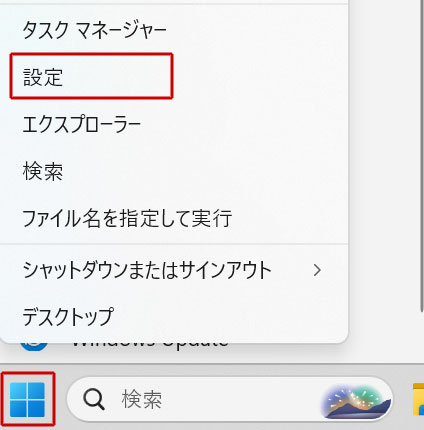Screen dimensions: 424x430
Task: Open the partially visible File Explorer taskbar icon
Action: click(x=418, y=399)
